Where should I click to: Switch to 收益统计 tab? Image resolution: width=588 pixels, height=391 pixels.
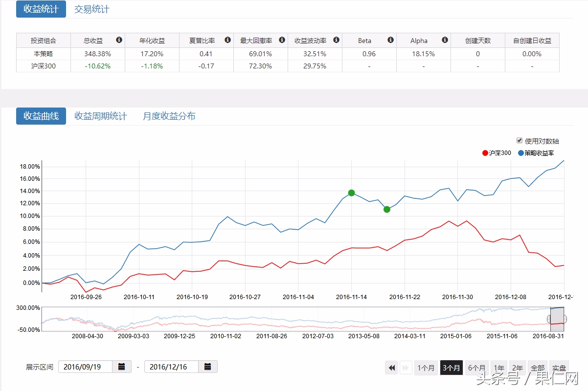coord(41,9)
